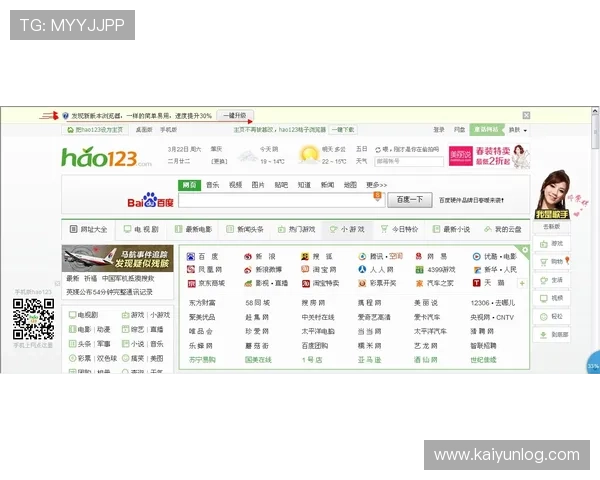600x480 pixels.
Task: Open the 热门游戏 nav tab
Action: (x=297, y=229)
